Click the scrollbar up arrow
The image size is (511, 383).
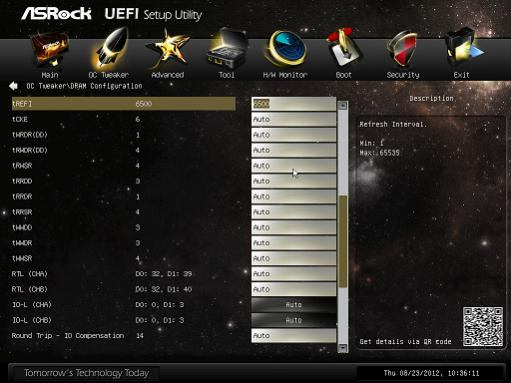click(343, 105)
